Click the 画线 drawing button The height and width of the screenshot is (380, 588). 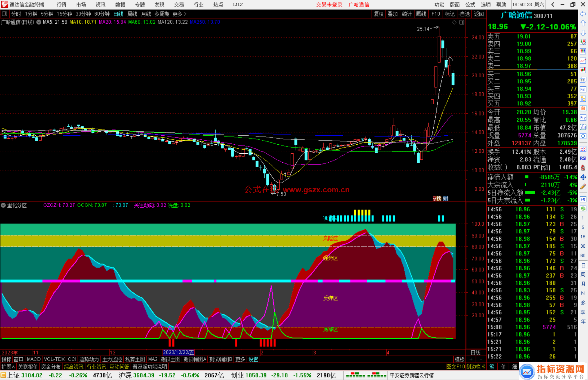[x=421, y=14]
